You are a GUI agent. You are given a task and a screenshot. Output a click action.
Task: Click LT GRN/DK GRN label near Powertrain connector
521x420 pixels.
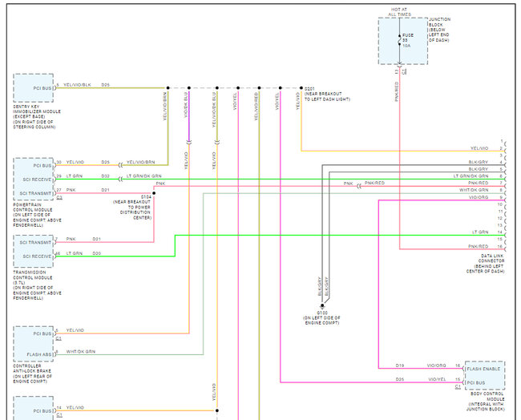point(143,176)
